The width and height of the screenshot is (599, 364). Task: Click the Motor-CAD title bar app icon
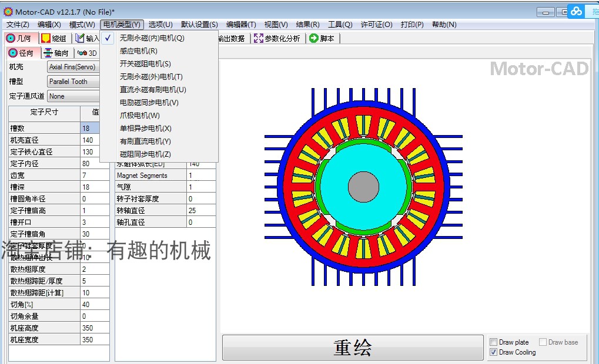8,12
